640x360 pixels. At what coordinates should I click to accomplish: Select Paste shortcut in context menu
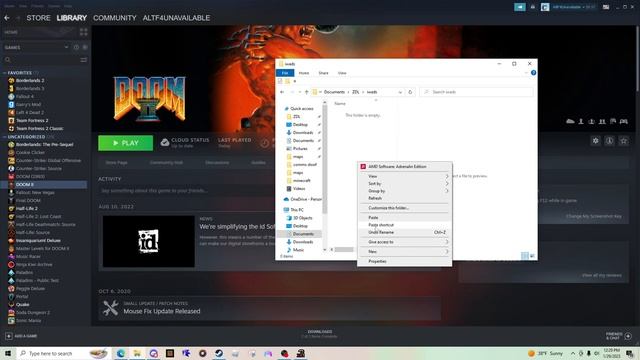click(404, 225)
